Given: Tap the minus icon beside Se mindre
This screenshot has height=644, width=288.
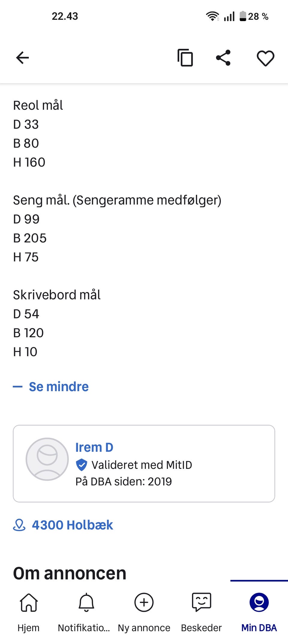Looking at the screenshot, I should coord(18,387).
